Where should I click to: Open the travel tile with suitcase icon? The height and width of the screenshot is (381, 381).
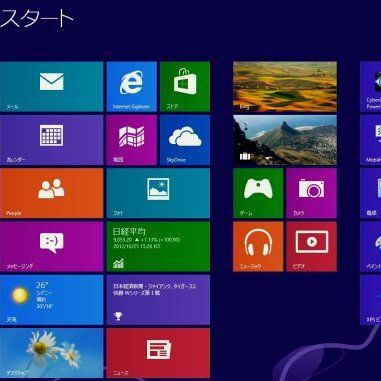pyautogui.click(x=285, y=140)
